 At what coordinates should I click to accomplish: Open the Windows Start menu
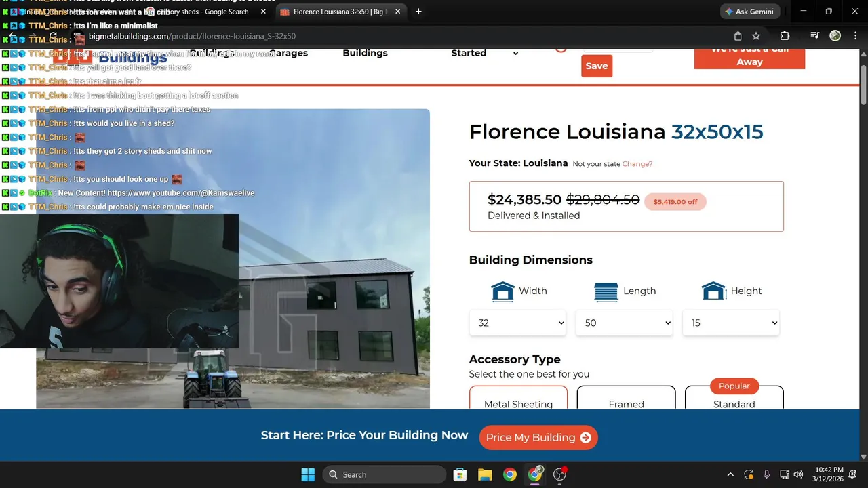(308, 474)
